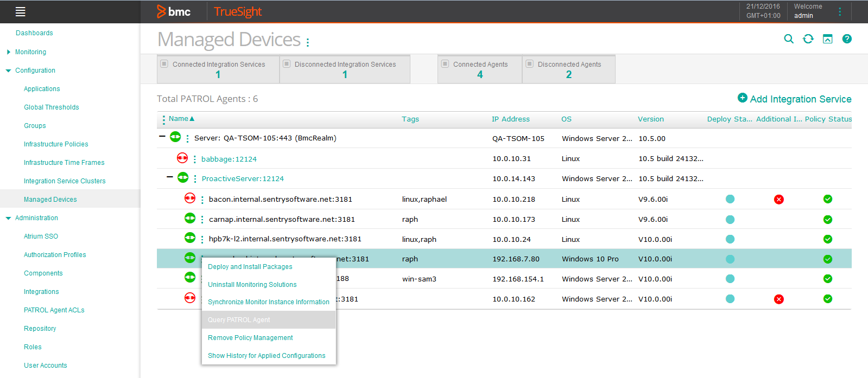Open table column options menu beside Name
The image size is (868, 378).
click(x=163, y=120)
